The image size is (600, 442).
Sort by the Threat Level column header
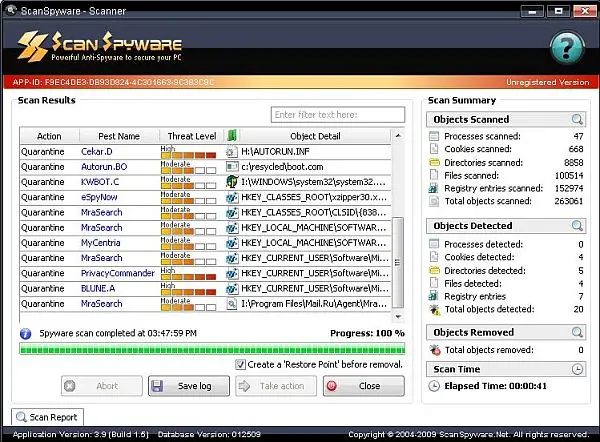[x=192, y=136]
